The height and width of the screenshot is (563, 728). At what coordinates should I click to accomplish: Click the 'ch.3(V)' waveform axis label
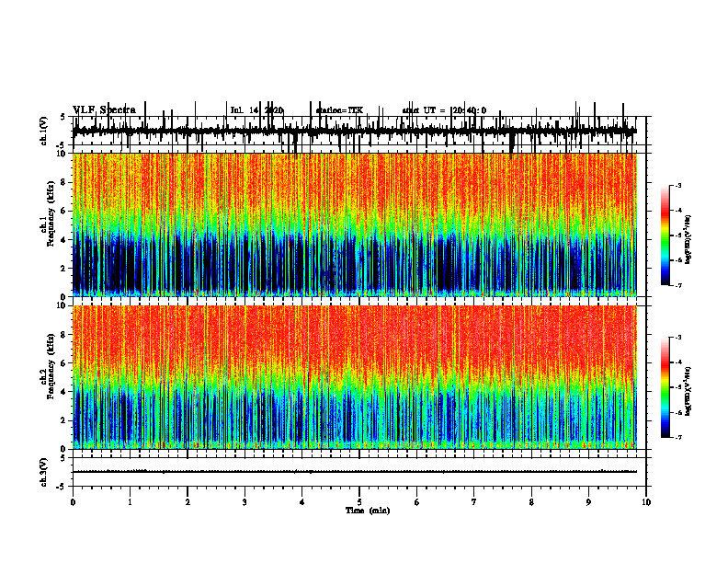pos(44,472)
